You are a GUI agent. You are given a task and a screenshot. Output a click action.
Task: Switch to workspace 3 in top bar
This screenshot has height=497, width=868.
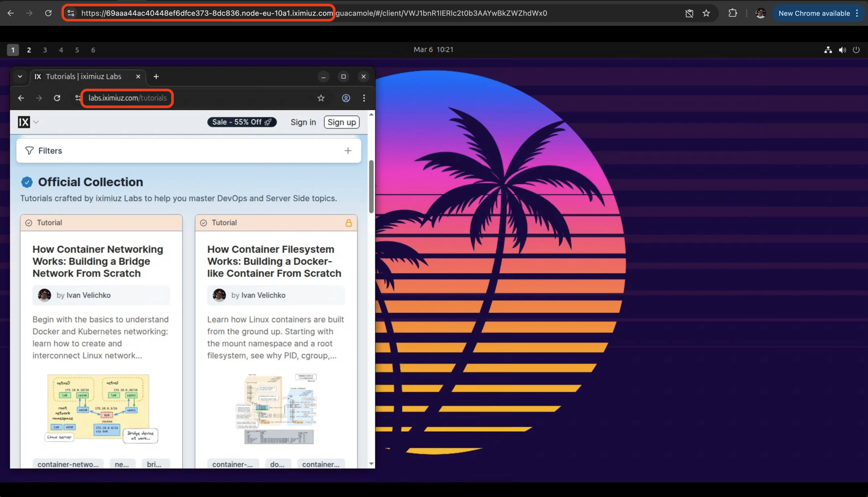coord(45,50)
